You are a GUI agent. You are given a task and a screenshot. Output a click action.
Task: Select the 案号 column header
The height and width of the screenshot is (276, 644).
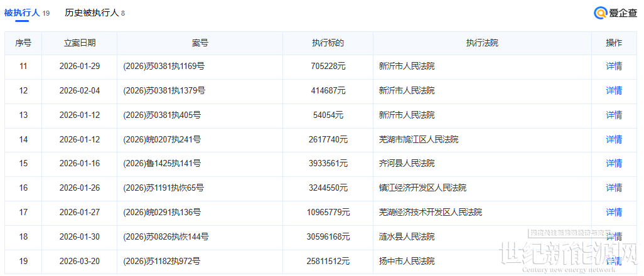tap(200, 43)
